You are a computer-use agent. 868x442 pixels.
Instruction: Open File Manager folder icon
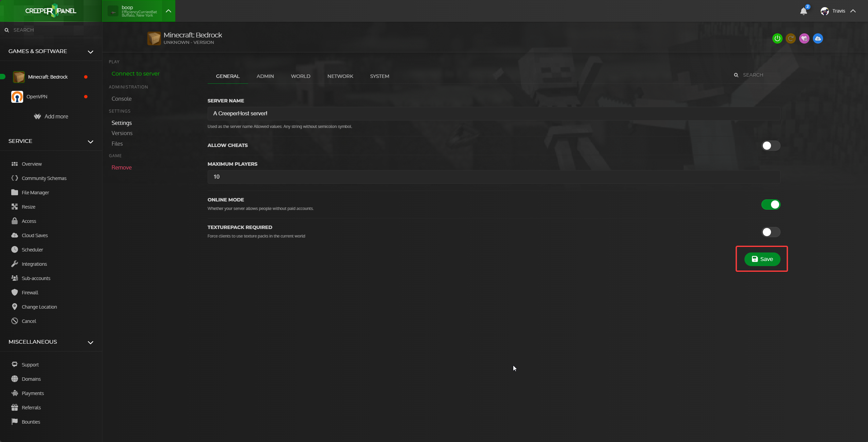point(15,193)
